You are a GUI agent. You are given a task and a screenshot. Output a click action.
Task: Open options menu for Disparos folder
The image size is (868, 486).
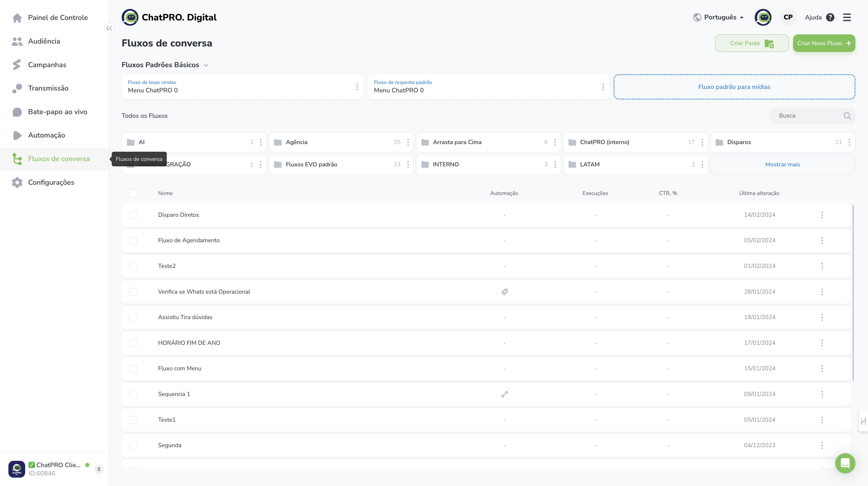(849, 142)
